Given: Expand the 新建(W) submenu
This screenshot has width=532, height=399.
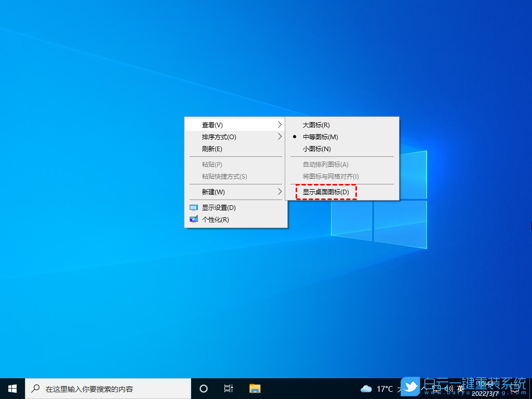Looking at the screenshot, I should 280,192.
